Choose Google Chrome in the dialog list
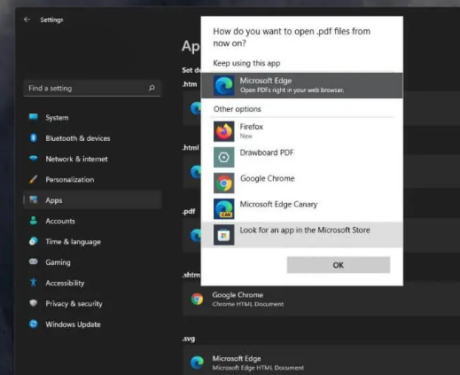460x375 pixels. click(302, 183)
